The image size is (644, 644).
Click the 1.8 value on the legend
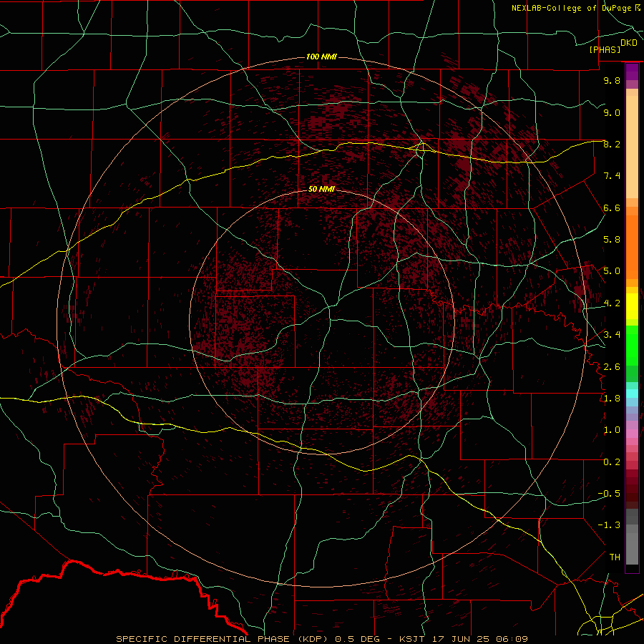click(612, 399)
